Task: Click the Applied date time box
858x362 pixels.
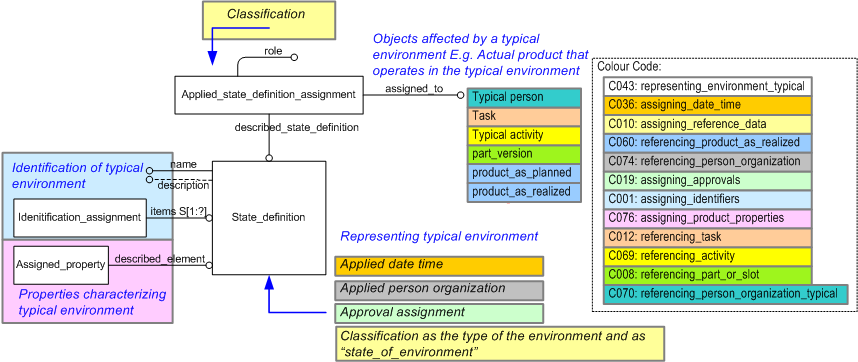Action: point(439,265)
